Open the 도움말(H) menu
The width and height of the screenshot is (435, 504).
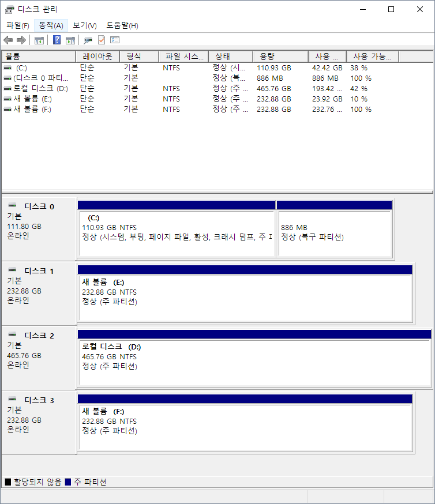(x=122, y=25)
